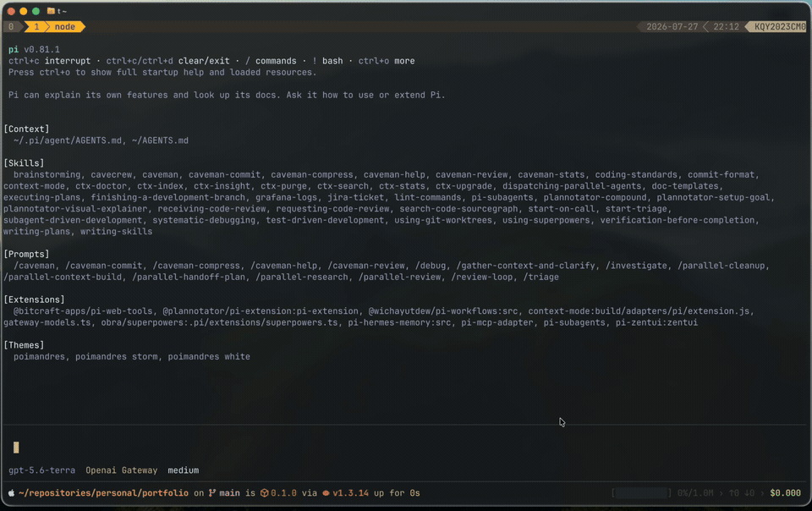Screen dimensions: 812x511
Task: Click into the prompt input cursor
Action: point(16,448)
